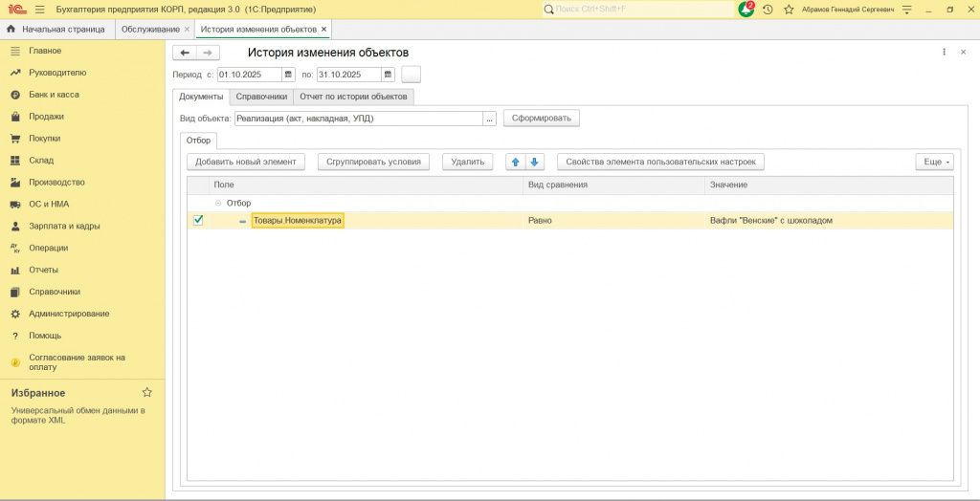Viewport: 980px width, 501px height.
Task: Click the search magnifier icon
Action: (548, 10)
